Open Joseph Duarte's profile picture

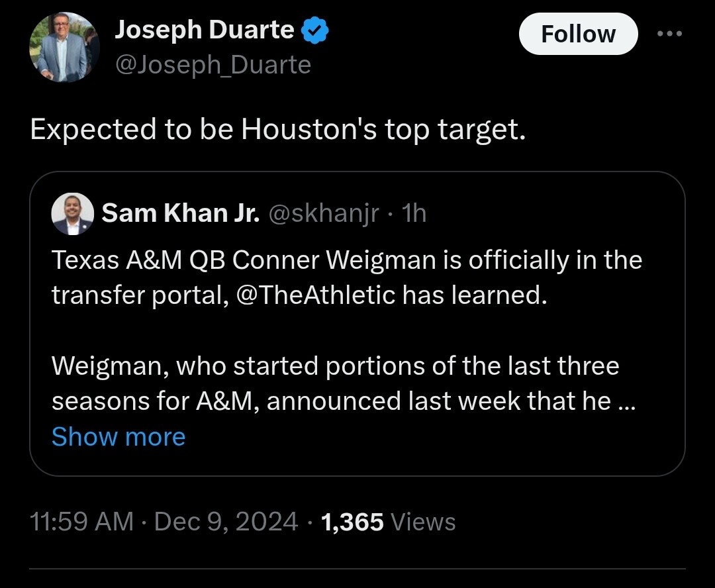pos(64,47)
